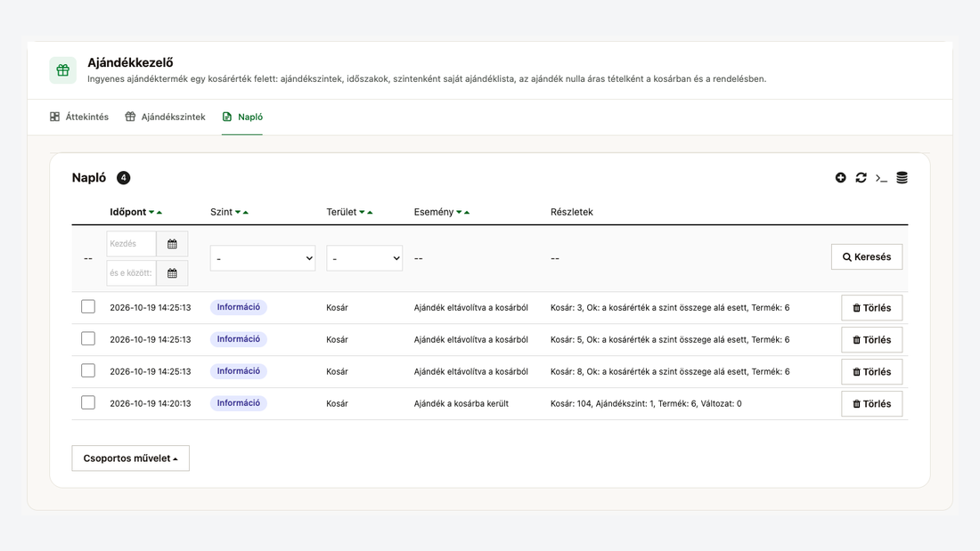Tick the checkbox for the Kosár: 8 row
The image size is (980, 551).
[88, 370]
